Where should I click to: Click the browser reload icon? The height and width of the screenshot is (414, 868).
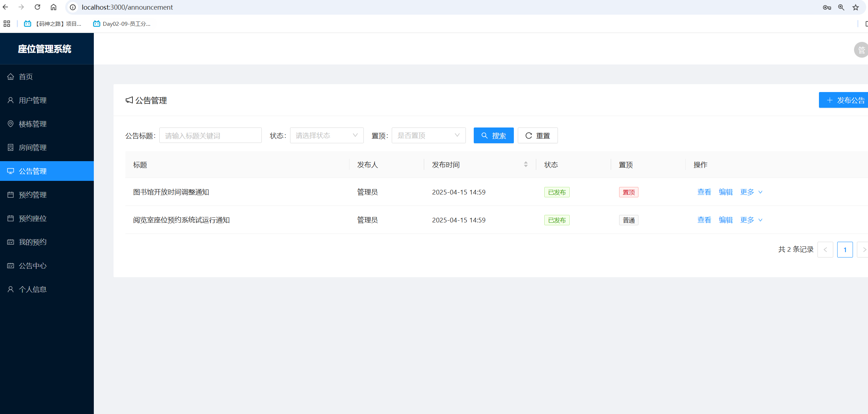tap(37, 7)
